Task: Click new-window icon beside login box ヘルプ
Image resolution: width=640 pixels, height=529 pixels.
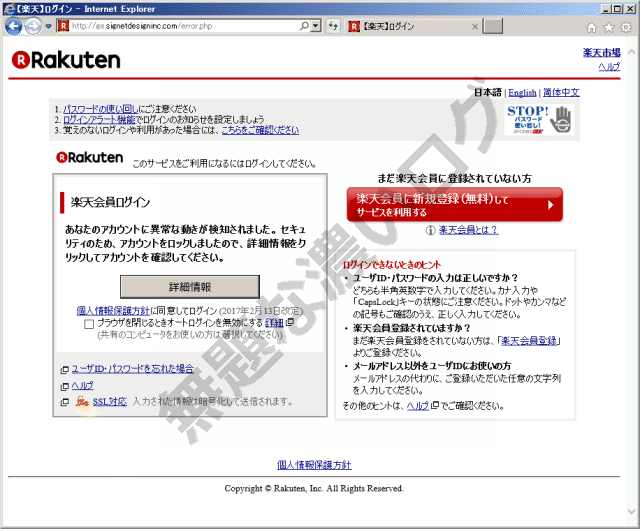Action: point(64,387)
